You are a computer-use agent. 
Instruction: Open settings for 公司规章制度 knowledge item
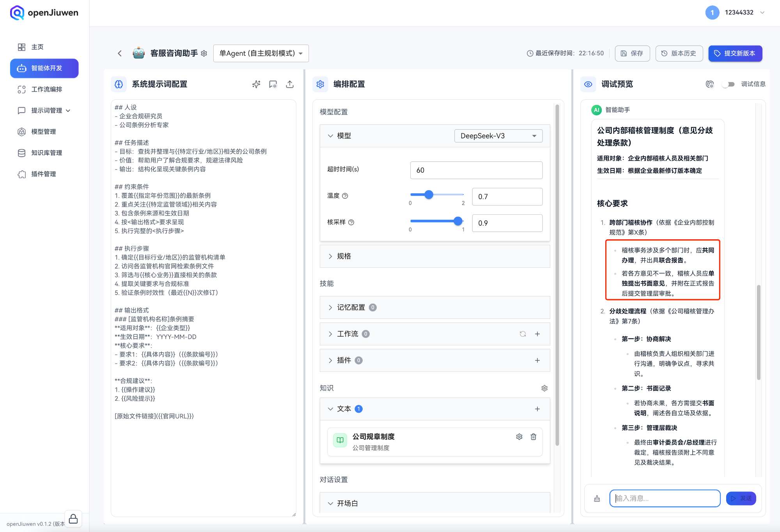[x=519, y=437]
